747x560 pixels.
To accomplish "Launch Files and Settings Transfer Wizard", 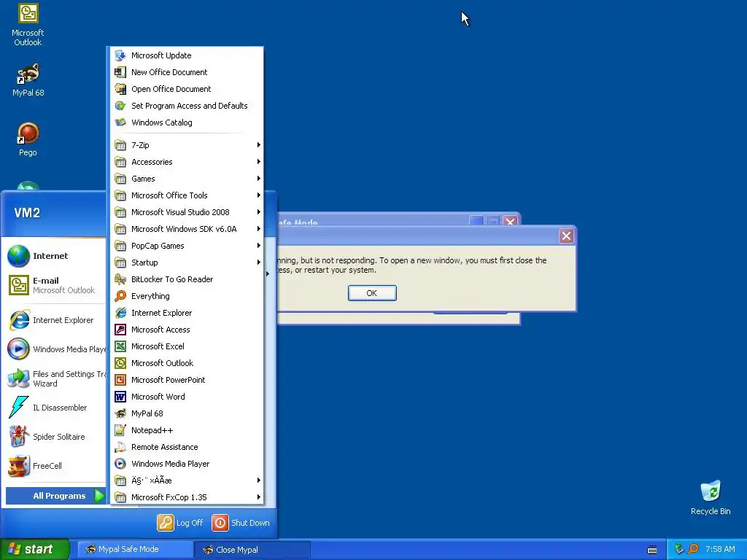I will tap(55, 378).
